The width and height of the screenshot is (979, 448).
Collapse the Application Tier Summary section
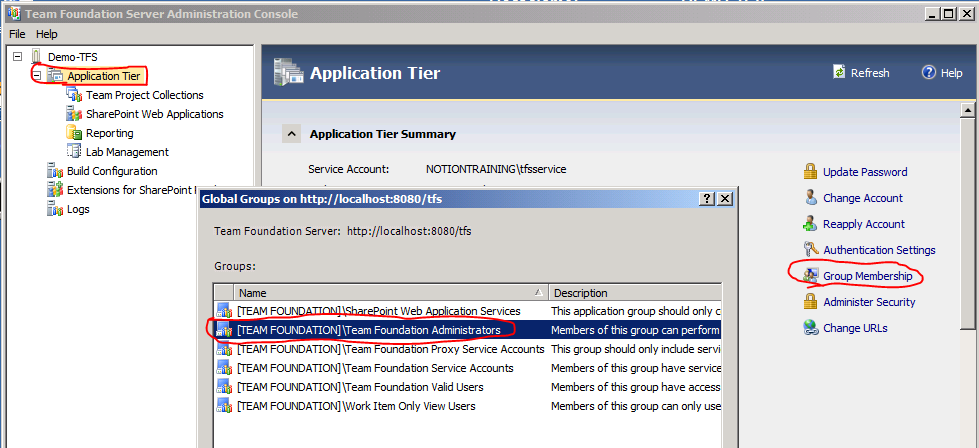(292, 134)
